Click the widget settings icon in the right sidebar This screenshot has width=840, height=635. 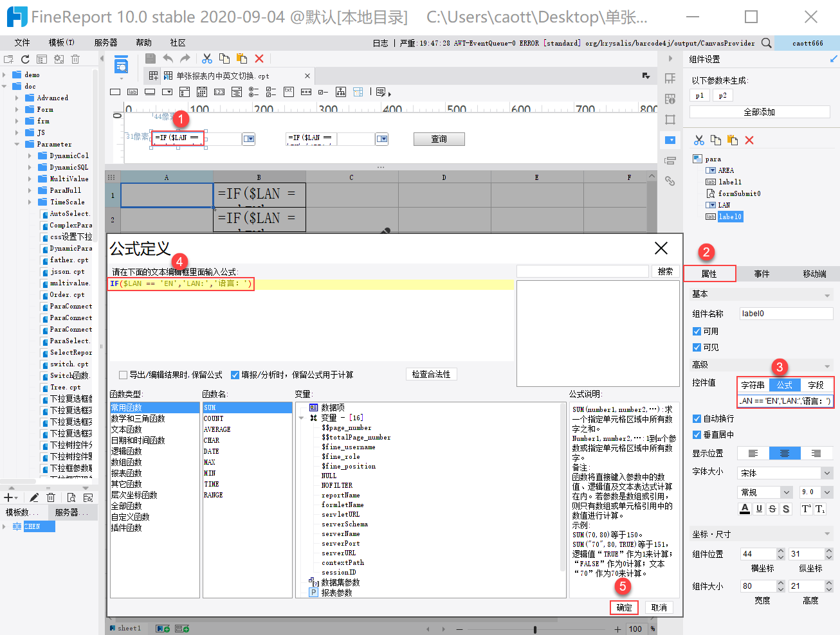point(670,139)
